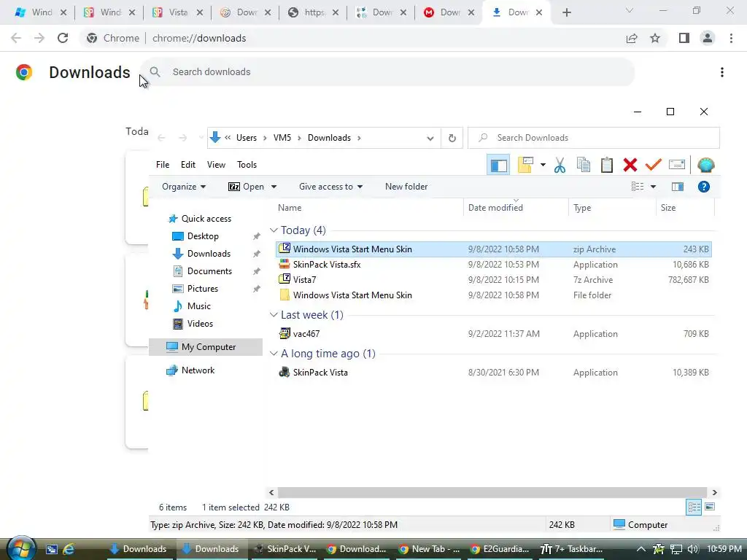
Task: Click the Cut scissors icon in Explorer toolbar
Action: click(560, 166)
